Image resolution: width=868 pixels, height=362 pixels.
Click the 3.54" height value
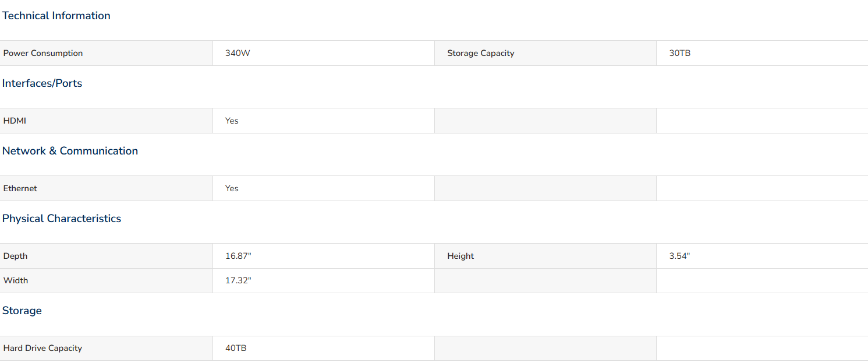point(679,256)
